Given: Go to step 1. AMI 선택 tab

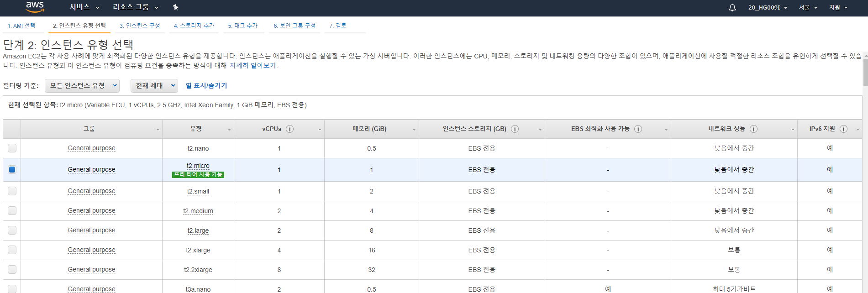Looking at the screenshot, I should click(21, 26).
